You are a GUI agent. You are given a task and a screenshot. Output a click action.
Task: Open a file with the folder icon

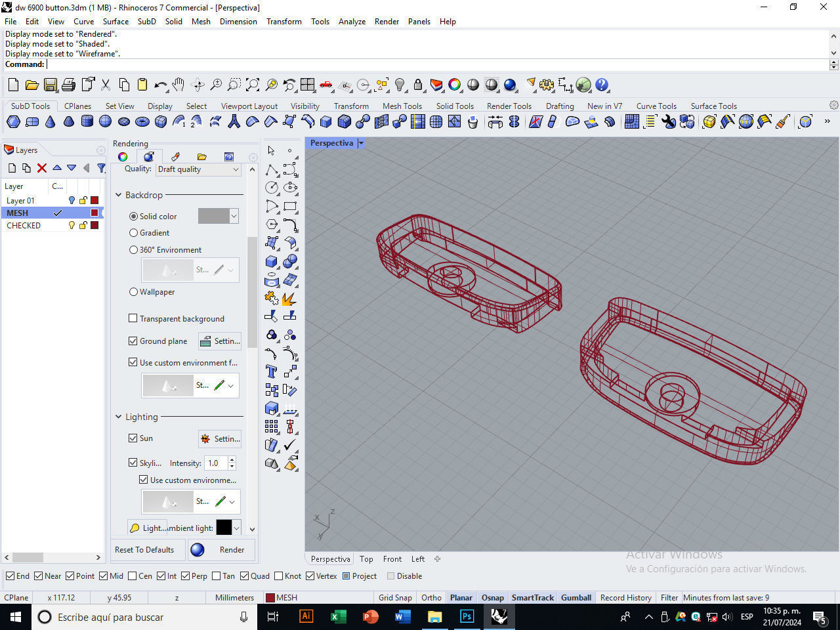[31, 85]
